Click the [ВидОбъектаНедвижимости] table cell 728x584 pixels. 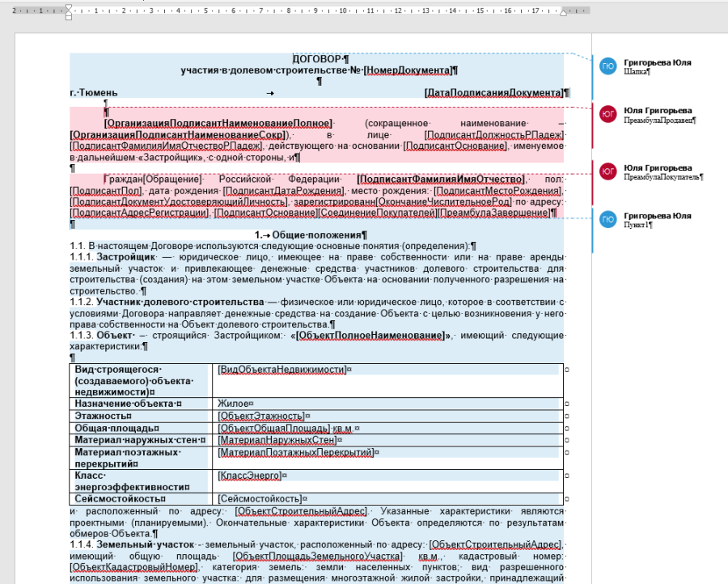[282, 369]
